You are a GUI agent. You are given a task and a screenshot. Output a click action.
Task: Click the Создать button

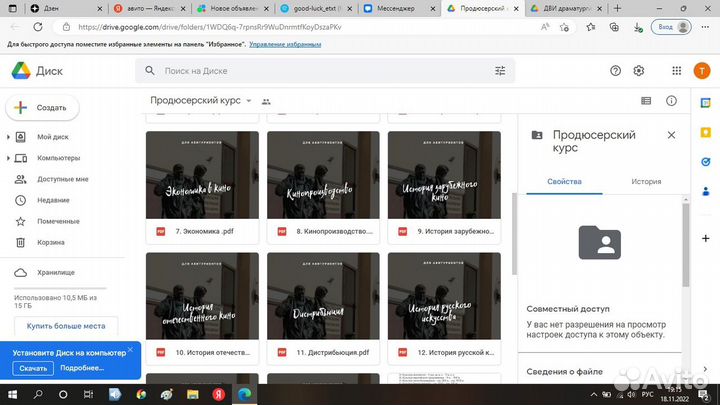point(42,107)
